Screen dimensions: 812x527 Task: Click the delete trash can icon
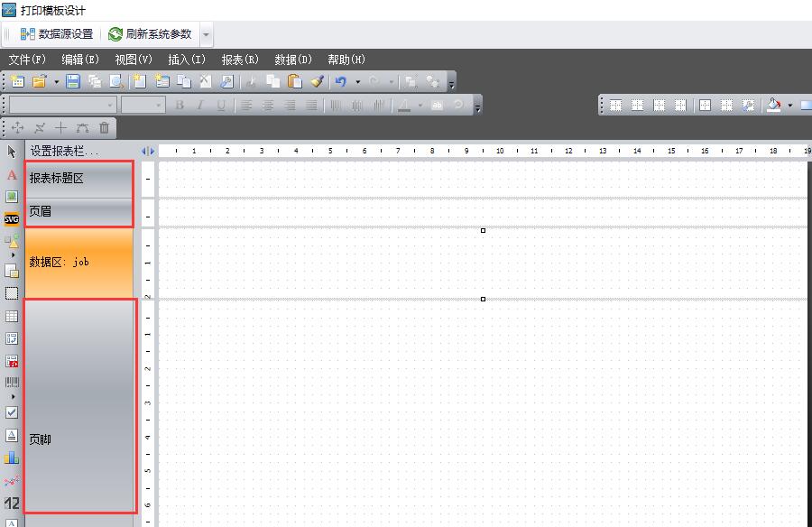(105, 128)
